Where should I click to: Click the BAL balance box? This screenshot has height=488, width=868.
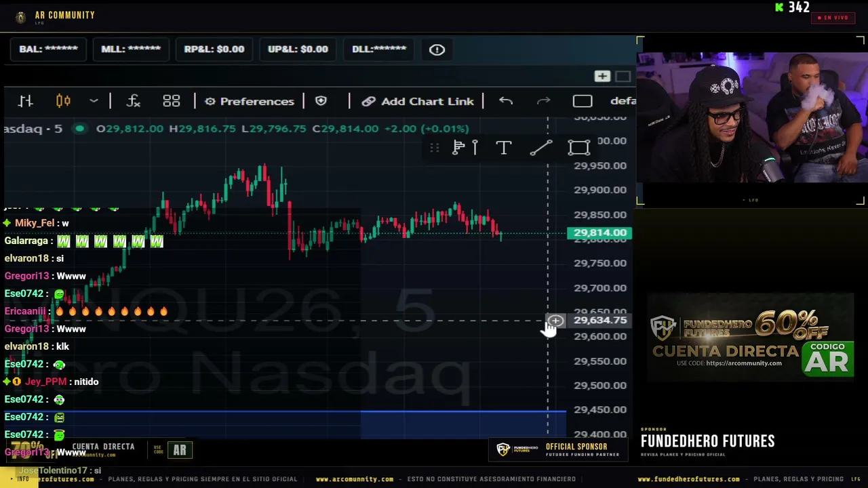point(48,49)
